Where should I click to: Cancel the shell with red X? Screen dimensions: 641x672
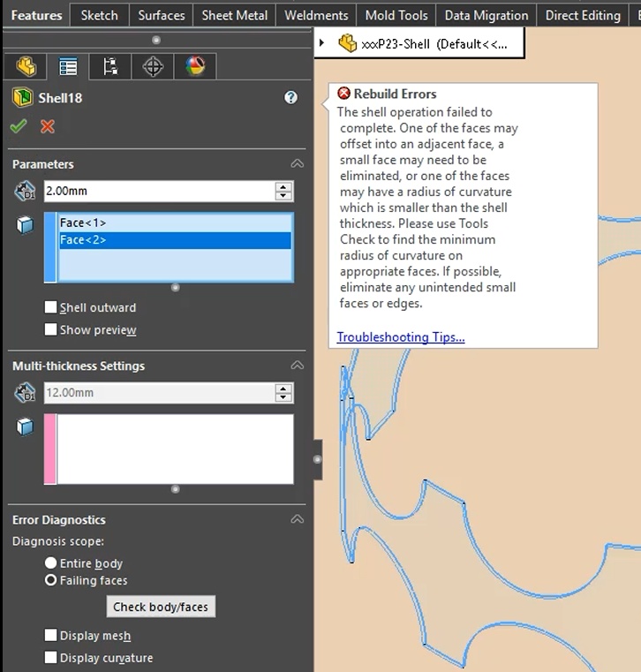[x=47, y=126]
